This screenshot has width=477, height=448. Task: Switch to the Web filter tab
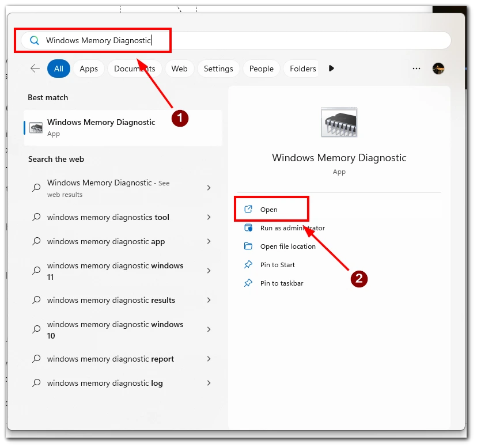[x=179, y=69]
